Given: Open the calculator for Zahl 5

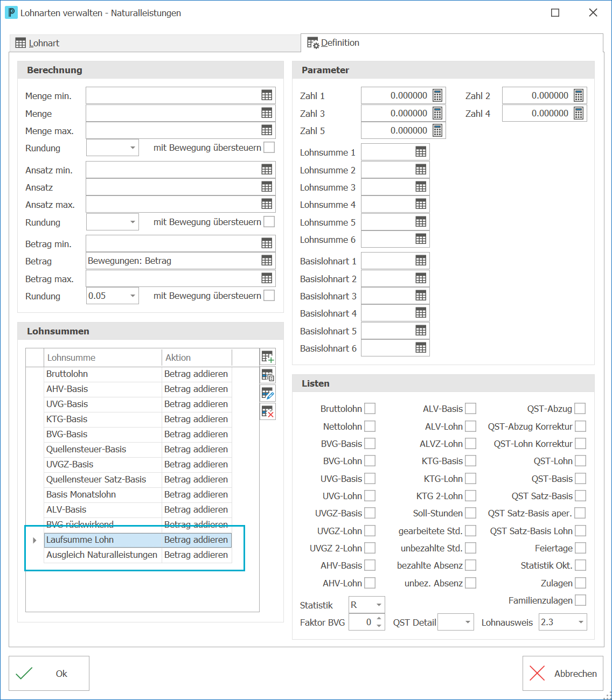Looking at the screenshot, I should click(437, 130).
